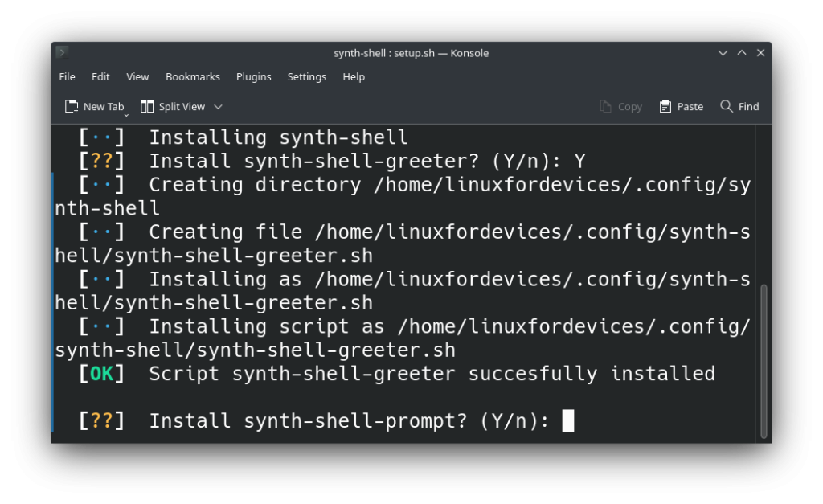The width and height of the screenshot is (823, 504).
Task: Open the Settings menu
Action: [306, 77]
